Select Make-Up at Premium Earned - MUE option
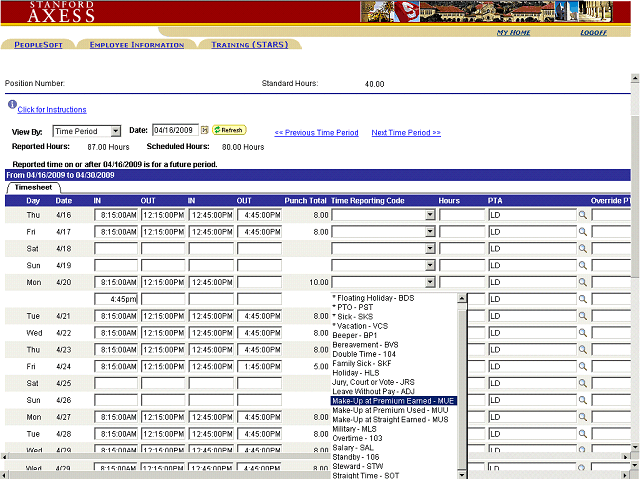The width and height of the screenshot is (640, 479). (x=393, y=400)
